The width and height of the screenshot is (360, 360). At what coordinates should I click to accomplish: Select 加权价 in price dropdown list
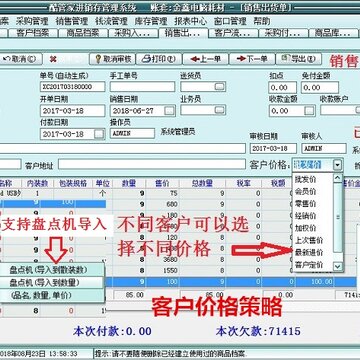[x=305, y=228]
